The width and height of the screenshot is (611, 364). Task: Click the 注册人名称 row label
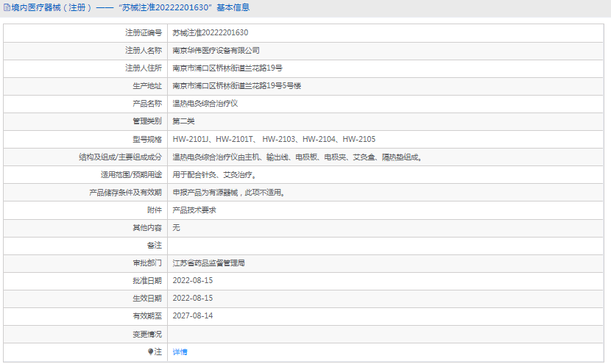(x=144, y=51)
